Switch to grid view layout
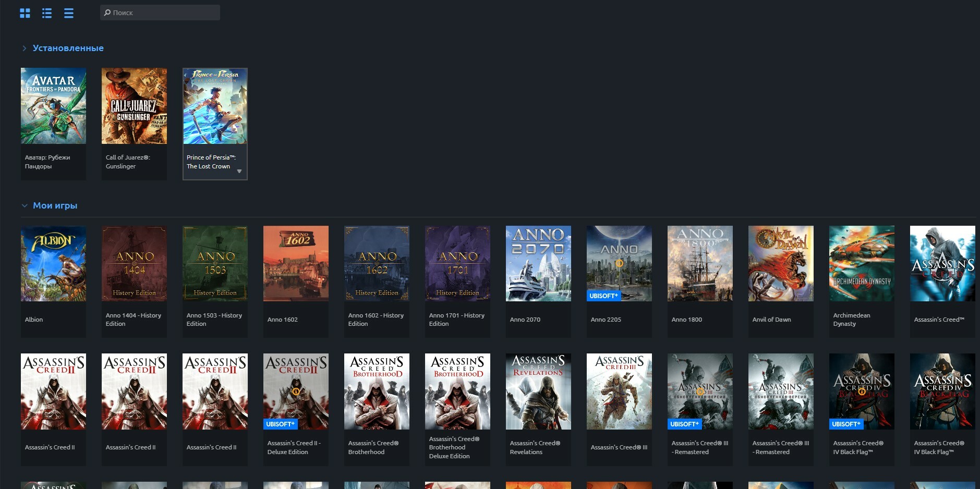980x489 pixels. pyautogui.click(x=25, y=13)
